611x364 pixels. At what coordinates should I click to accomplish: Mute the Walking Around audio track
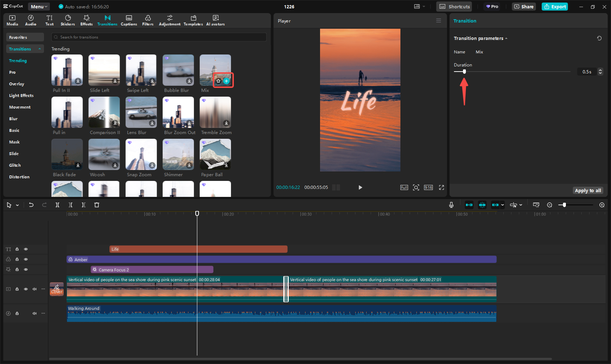pyautogui.click(x=35, y=313)
